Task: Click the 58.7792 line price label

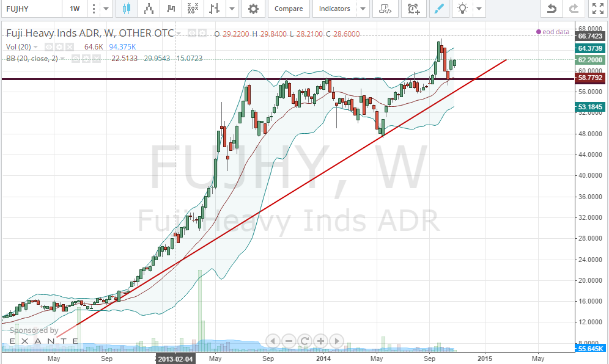Action: 590,78
